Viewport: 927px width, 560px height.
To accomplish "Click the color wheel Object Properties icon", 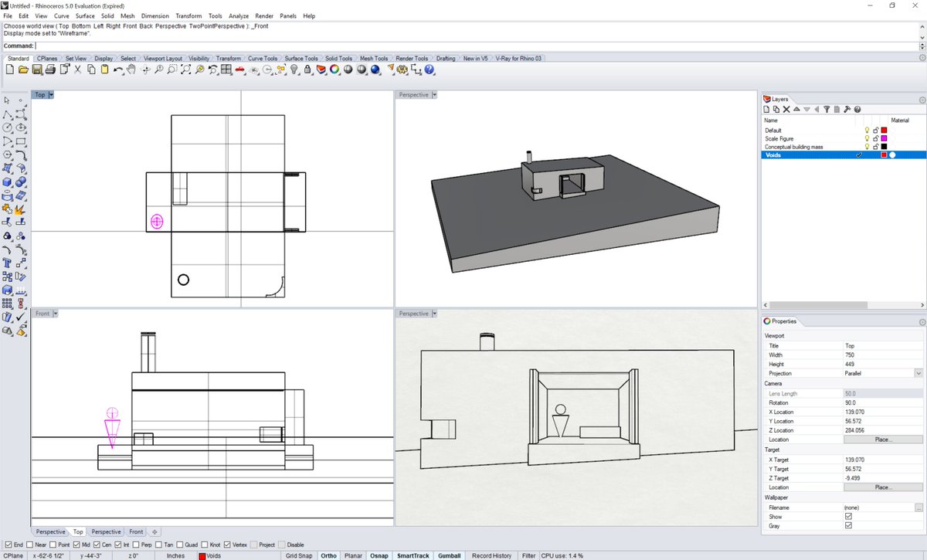I will [334, 70].
